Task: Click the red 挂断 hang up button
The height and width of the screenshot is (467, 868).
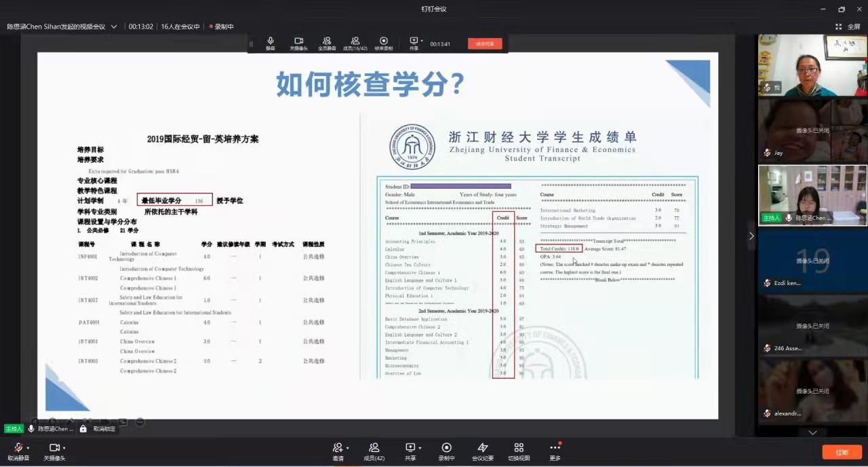Action: [842, 452]
